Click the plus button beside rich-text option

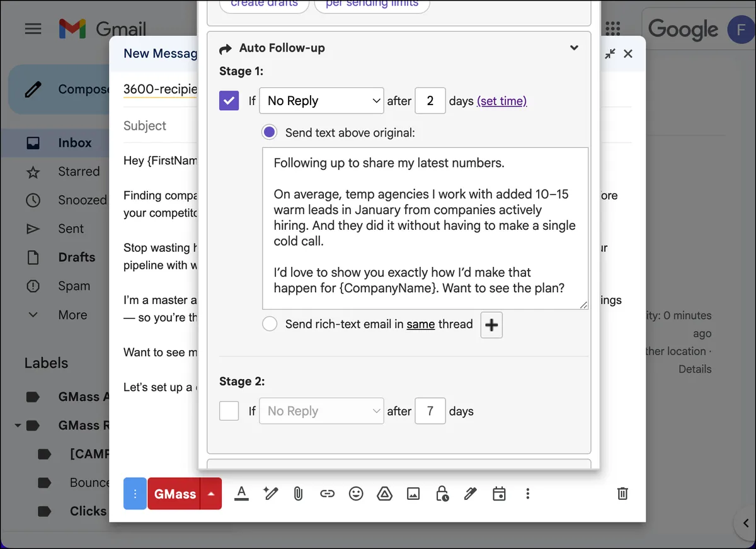[491, 325]
